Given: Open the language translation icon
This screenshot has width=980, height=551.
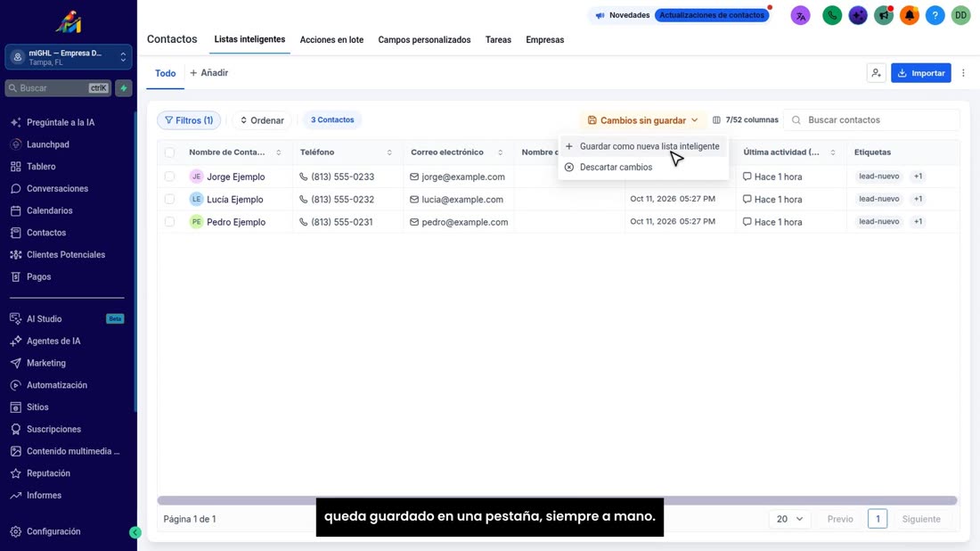Looking at the screenshot, I should tap(800, 15).
